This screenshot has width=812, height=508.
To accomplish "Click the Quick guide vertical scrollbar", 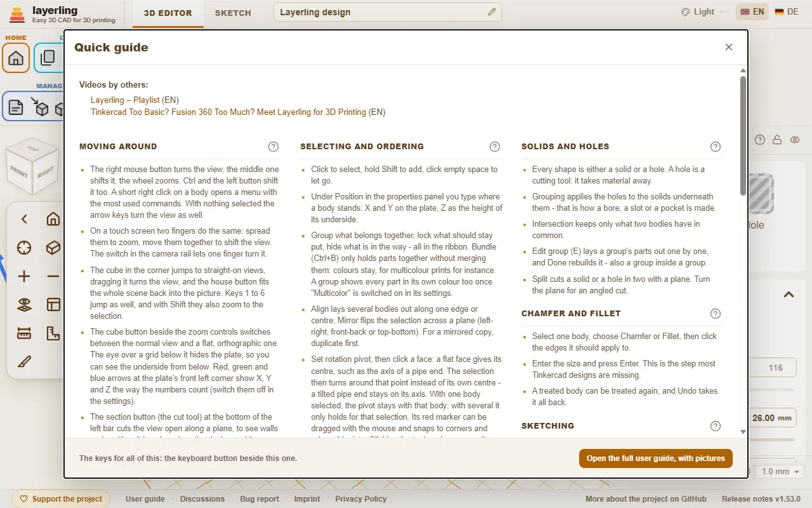I will pos(743,135).
